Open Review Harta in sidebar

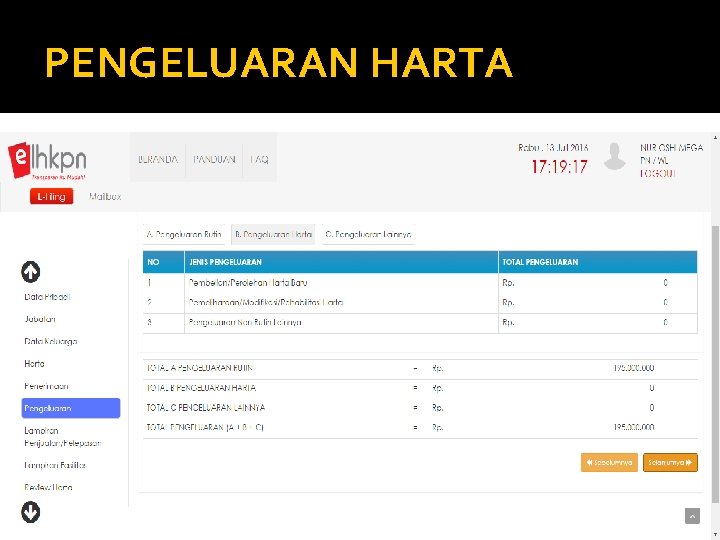click(x=48, y=487)
